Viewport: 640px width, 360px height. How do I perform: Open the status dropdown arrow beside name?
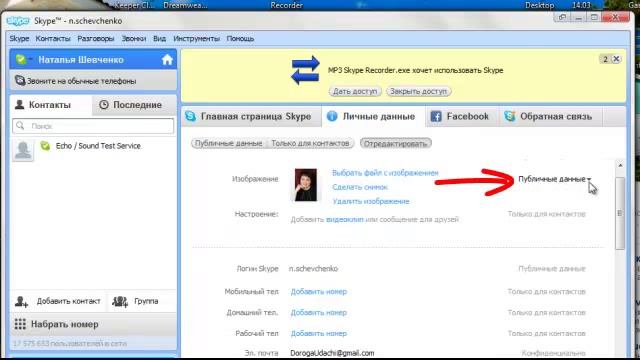pyautogui.click(x=31, y=60)
